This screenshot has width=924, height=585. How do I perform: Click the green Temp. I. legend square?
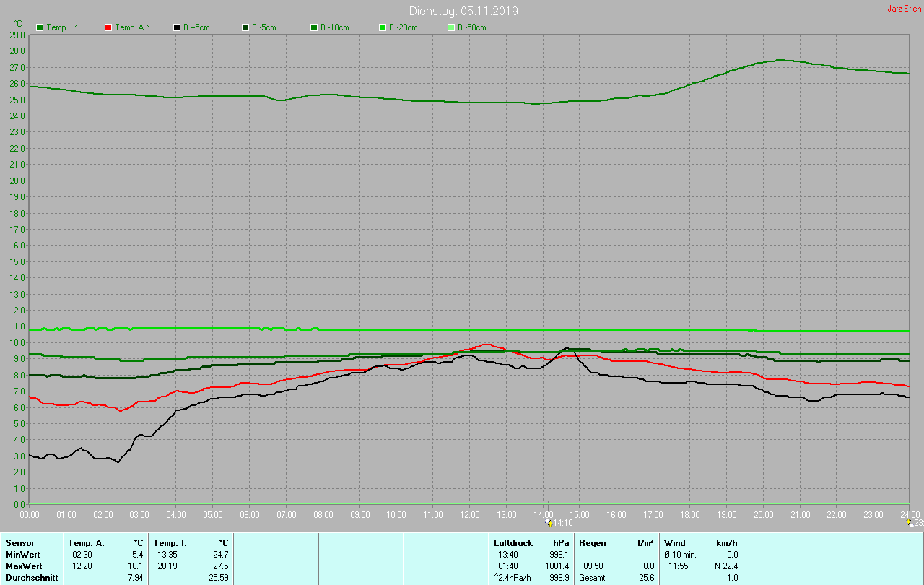[40, 27]
